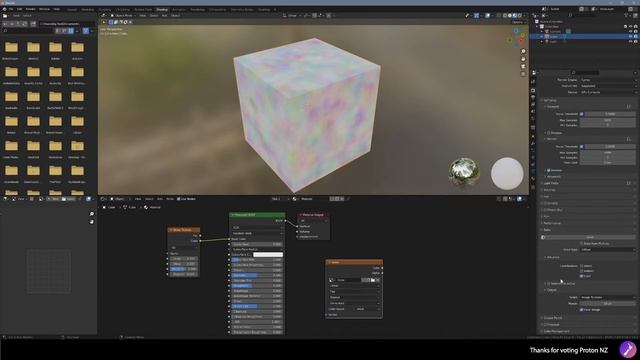This screenshot has height=360, width=640.
Task: Click Add in the node editor header
Action: [160, 199]
